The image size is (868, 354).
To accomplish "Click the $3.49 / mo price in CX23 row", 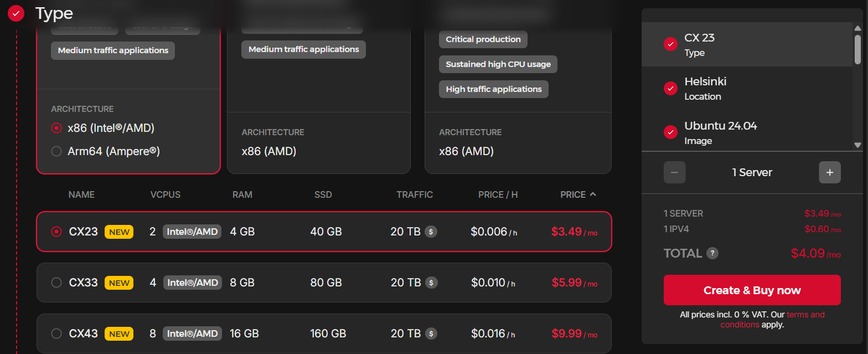I will click(x=574, y=232).
